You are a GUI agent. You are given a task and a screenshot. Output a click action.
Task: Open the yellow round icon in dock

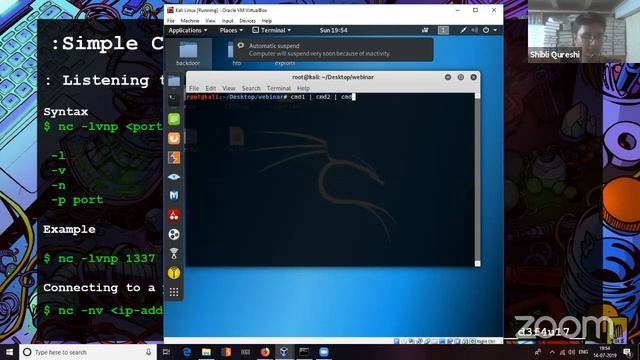click(x=174, y=273)
